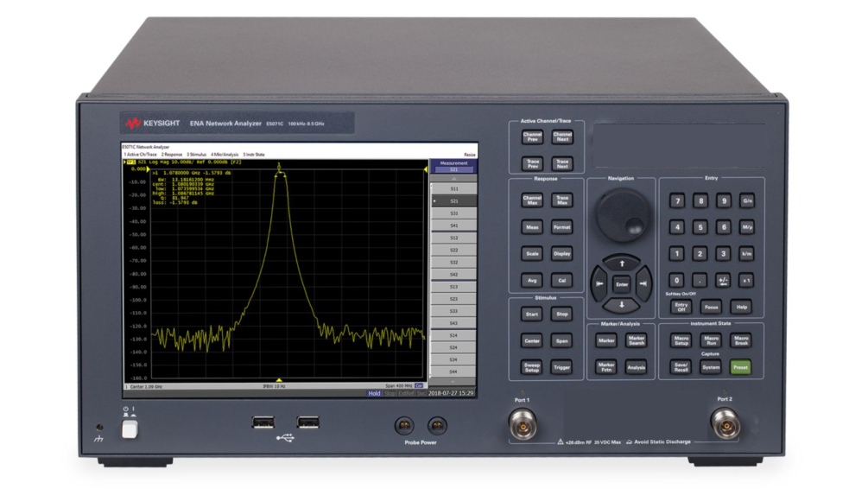Click the Hold status indicator
The width and height of the screenshot is (868, 489).
(374, 393)
